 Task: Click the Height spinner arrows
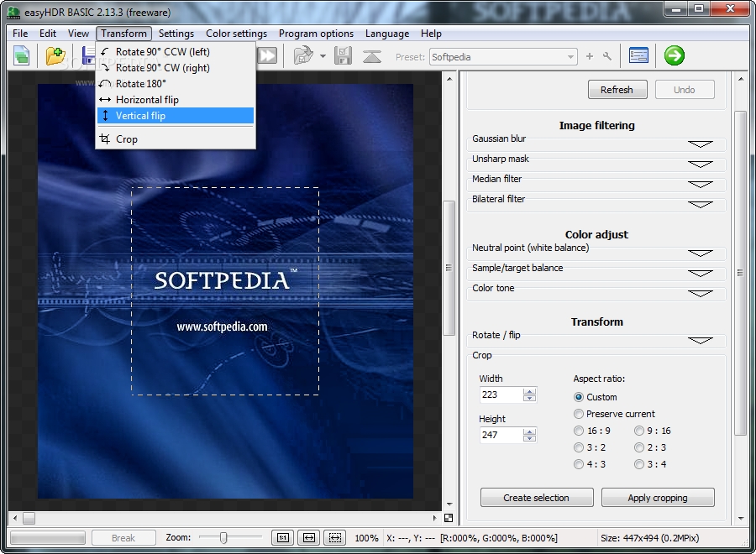coord(529,435)
